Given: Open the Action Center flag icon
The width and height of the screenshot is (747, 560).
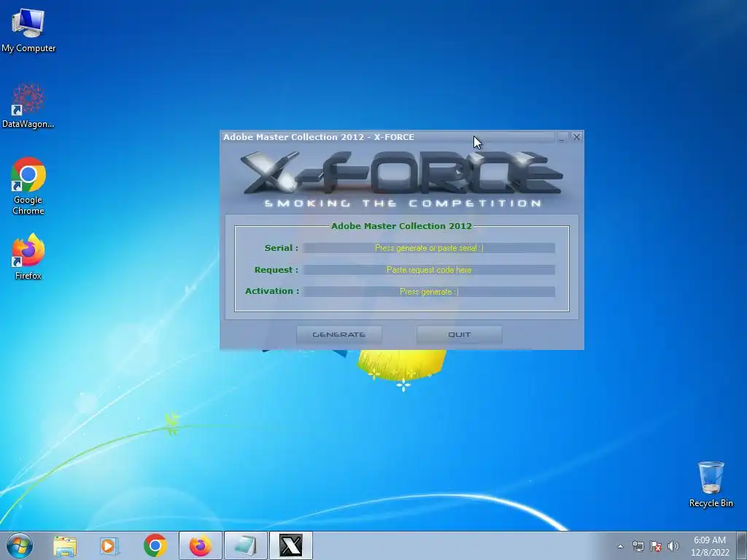Looking at the screenshot, I should [656, 546].
